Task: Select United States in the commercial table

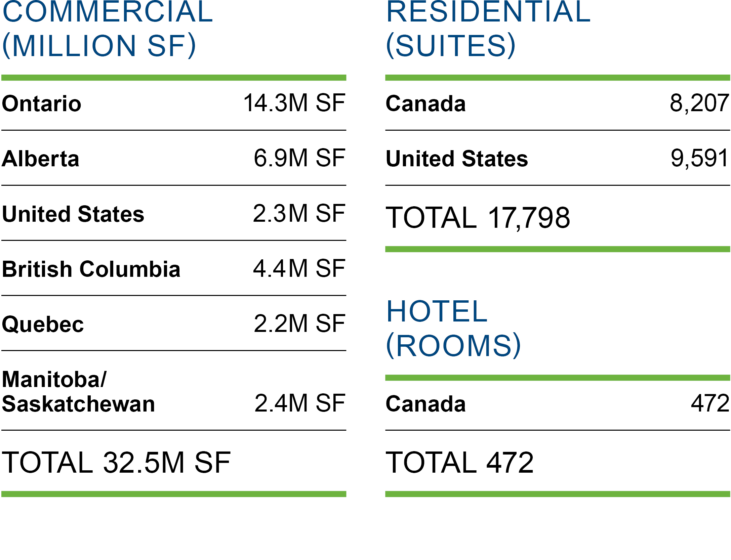Action: pos(73,214)
